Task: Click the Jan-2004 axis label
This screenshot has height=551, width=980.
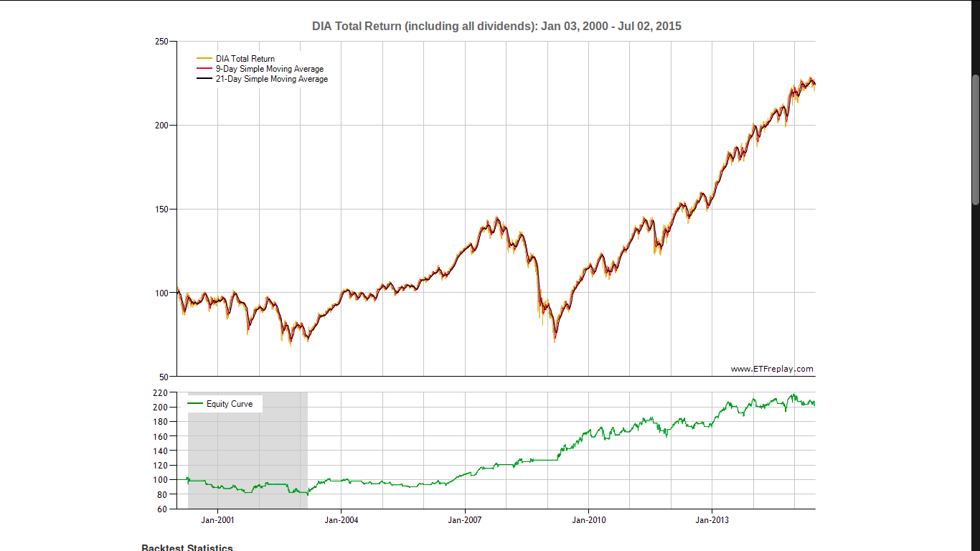Action: pyautogui.click(x=341, y=520)
